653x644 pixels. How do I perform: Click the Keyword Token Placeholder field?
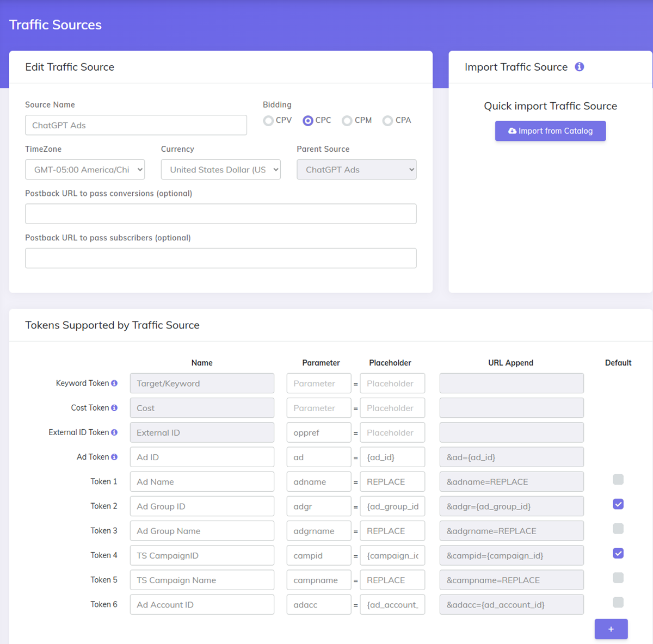click(392, 383)
